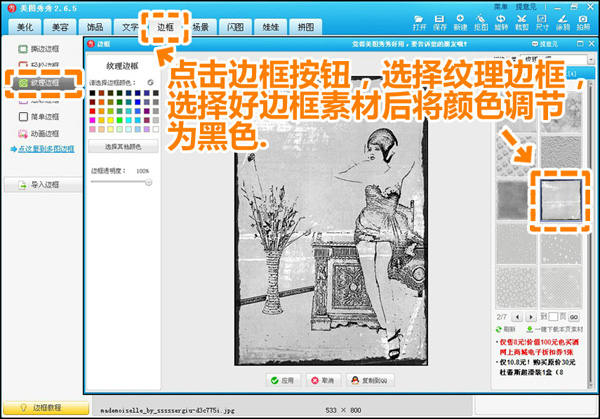The height and width of the screenshot is (419, 600).
Task: Click the 打开 (open file) toolbar icon
Action: click(419, 23)
